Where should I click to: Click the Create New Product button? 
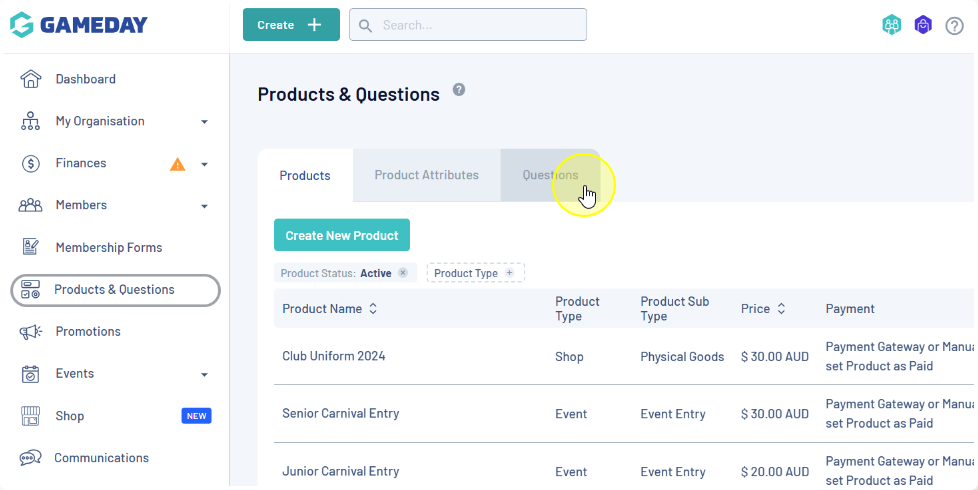342,235
